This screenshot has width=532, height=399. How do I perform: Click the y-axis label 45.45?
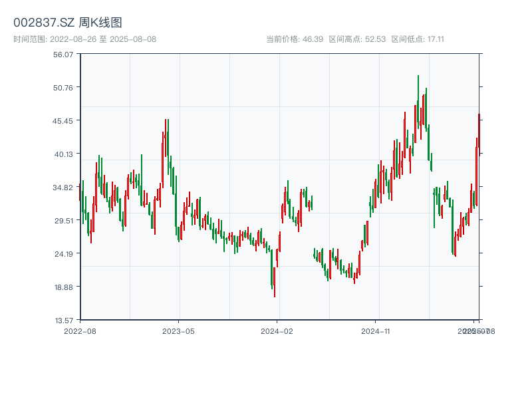(x=63, y=121)
